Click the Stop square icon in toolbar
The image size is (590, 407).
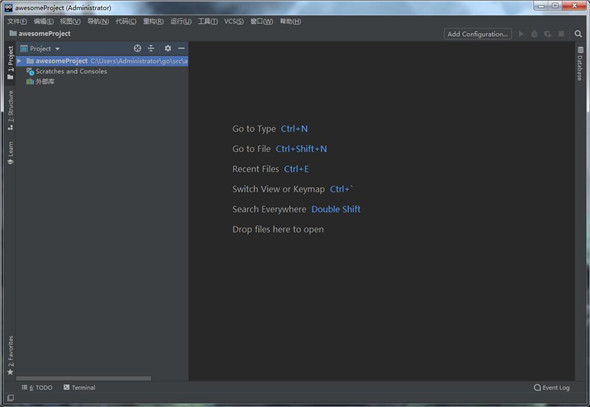pyautogui.click(x=561, y=34)
